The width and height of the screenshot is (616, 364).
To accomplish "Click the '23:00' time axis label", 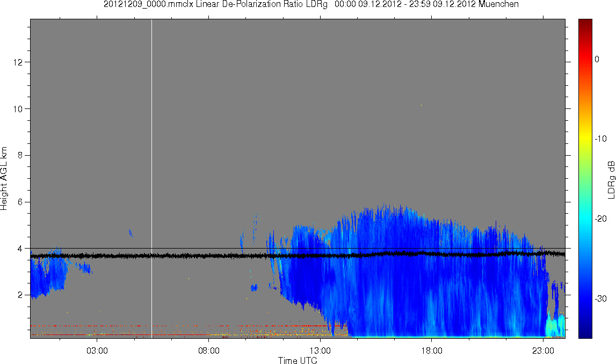I will 543,351.
